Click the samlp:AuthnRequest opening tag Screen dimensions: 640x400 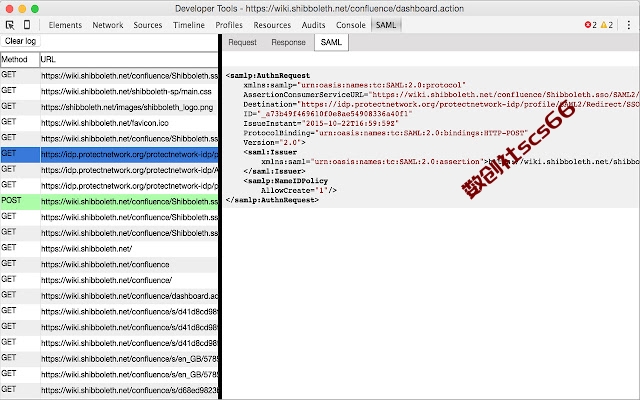[268, 76]
